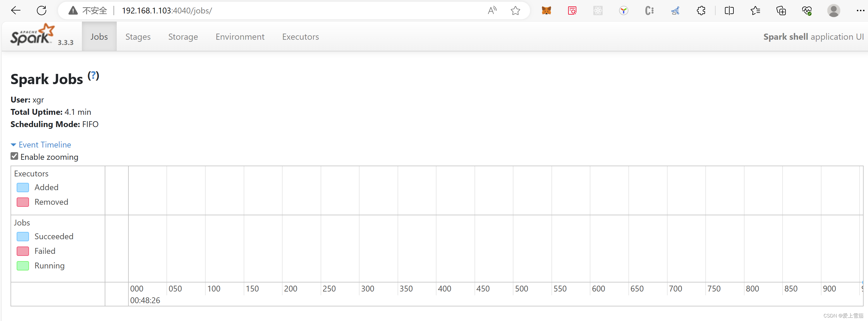
Task: Add page to favorites star icon
Action: [515, 11]
